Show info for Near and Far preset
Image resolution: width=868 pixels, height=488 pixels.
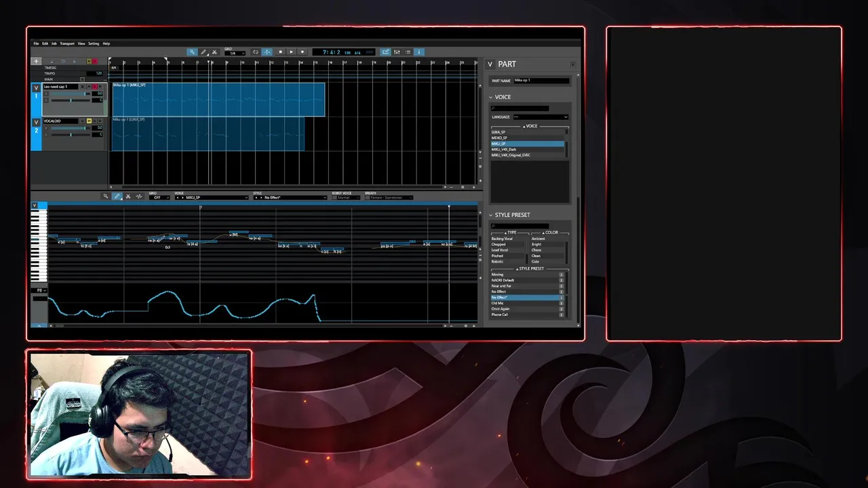pos(561,286)
